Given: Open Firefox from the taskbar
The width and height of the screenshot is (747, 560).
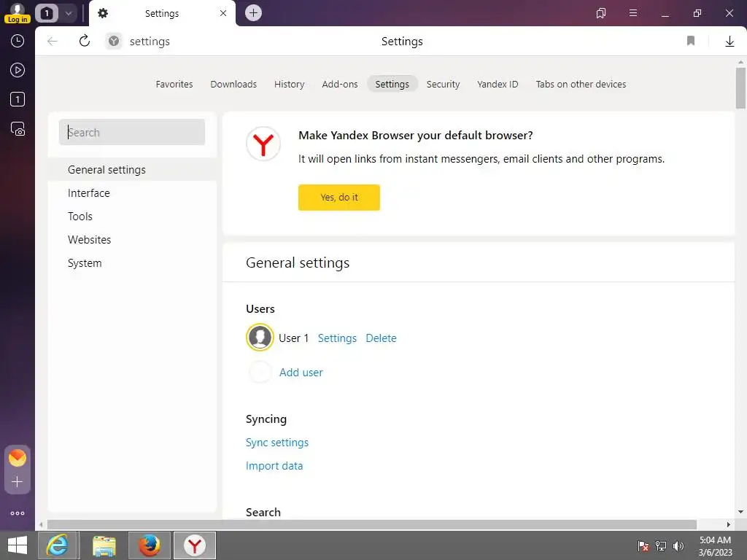Looking at the screenshot, I should (149, 545).
